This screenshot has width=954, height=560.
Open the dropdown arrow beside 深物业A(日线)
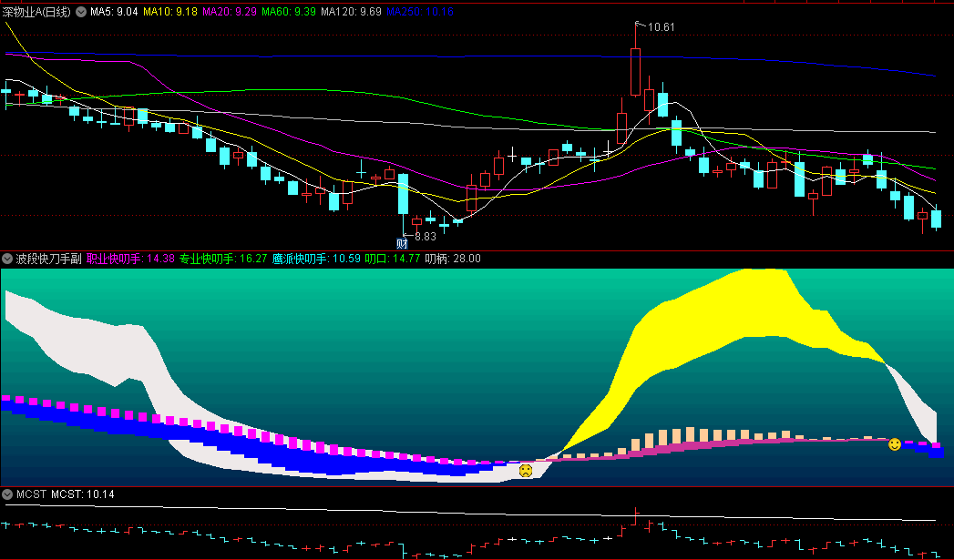pyautogui.click(x=81, y=12)
